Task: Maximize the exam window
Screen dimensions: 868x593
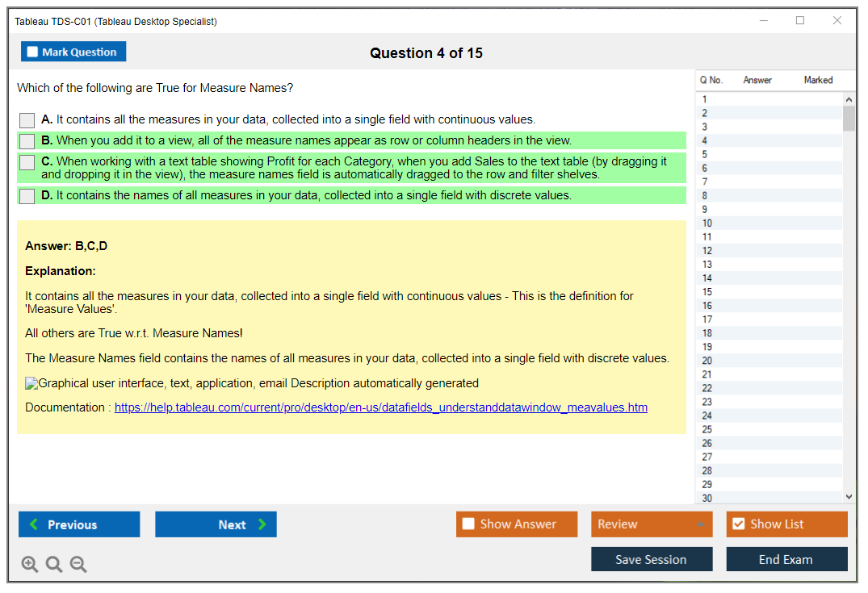Action: click(800, 21)
